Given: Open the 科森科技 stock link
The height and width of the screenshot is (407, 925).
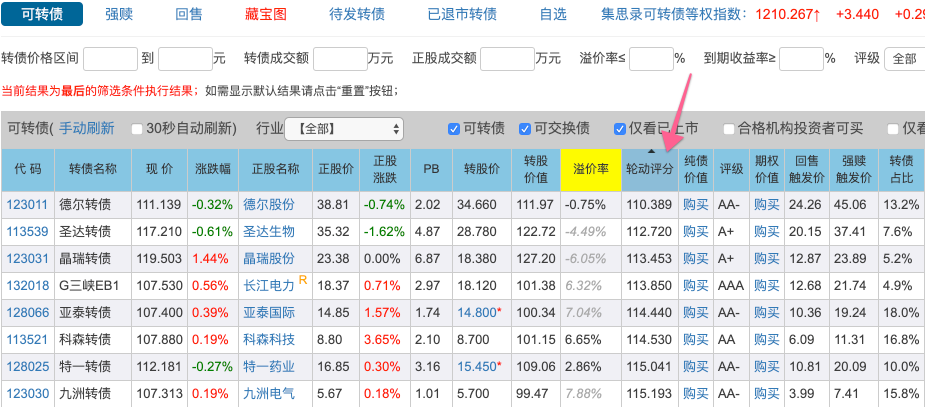Looking at the screenshot, I should tap(269, 340).
